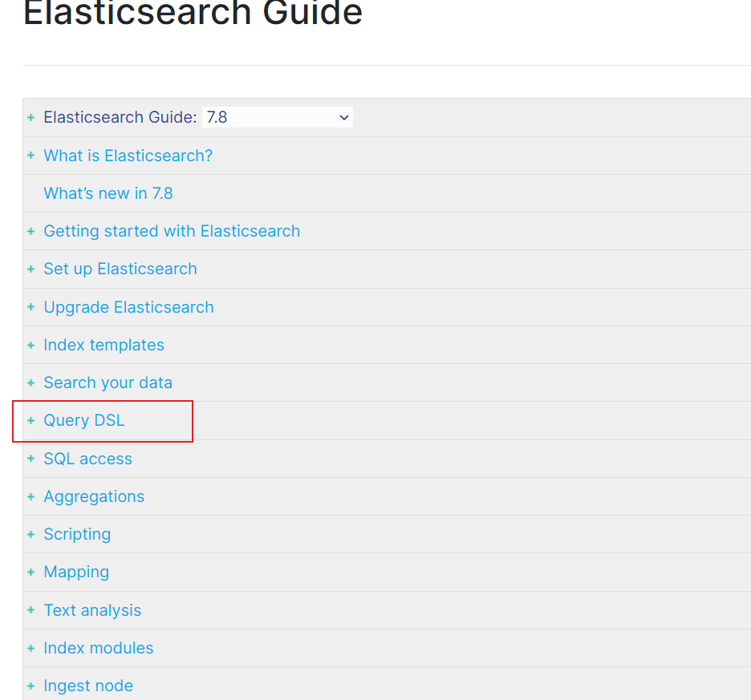The image size is (751, 700).
Task: Navigate to the Ingest node page
Action: tap(88, 686)
